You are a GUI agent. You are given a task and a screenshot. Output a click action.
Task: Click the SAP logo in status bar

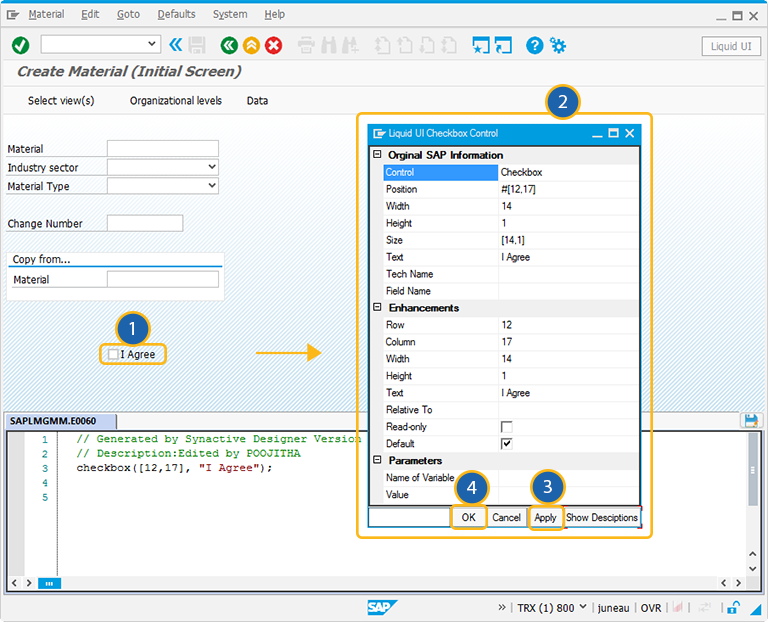click(x=382, y=608)
